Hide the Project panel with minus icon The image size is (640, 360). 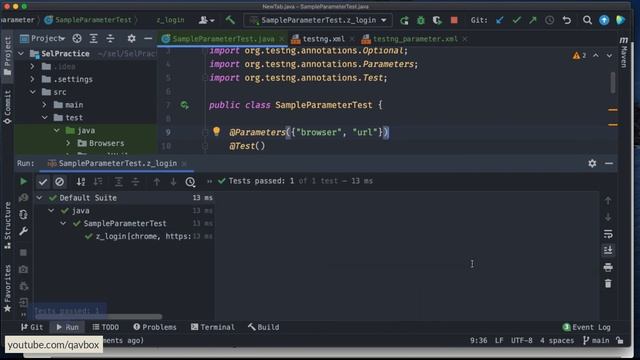pyautogui.click(x=148, y=39)
